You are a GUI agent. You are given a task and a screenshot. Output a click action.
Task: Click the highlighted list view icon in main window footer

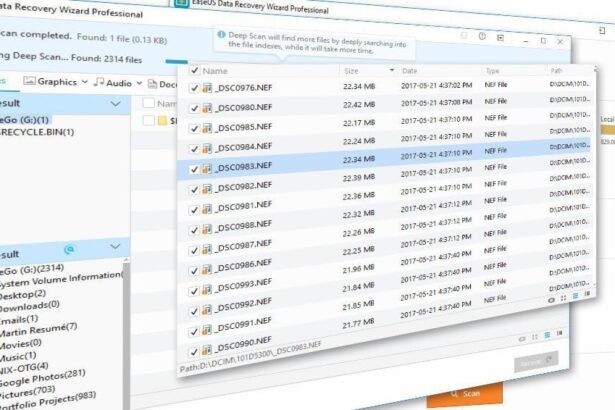pos(547,335)
